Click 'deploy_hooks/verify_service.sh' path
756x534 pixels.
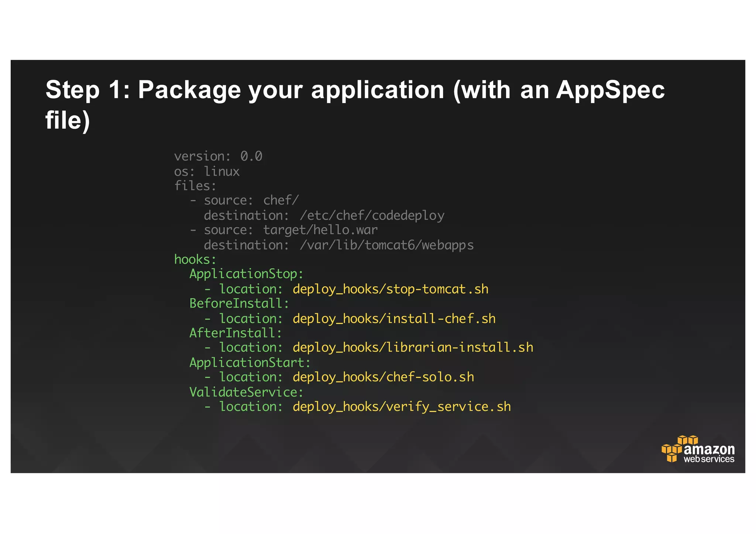point(402,407)
